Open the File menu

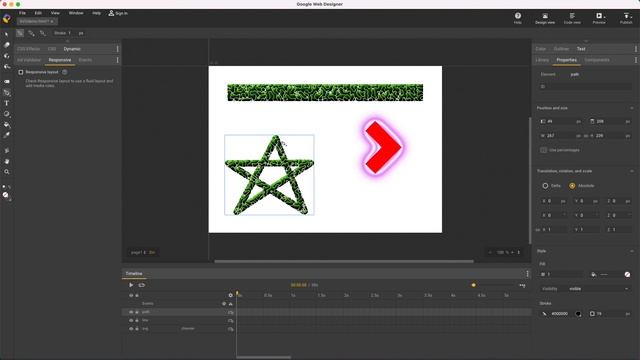[x=22, y=13]
